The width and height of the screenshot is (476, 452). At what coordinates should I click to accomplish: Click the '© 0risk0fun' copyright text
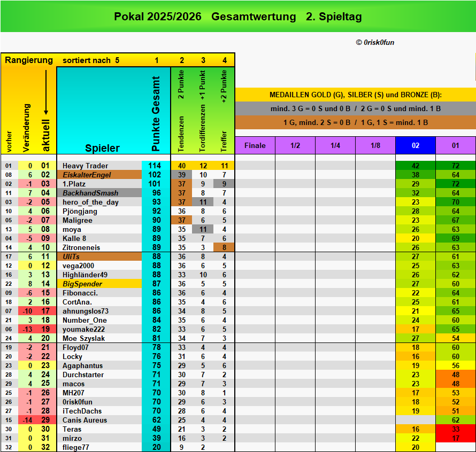pyautogui.click(x=375, y=42)
